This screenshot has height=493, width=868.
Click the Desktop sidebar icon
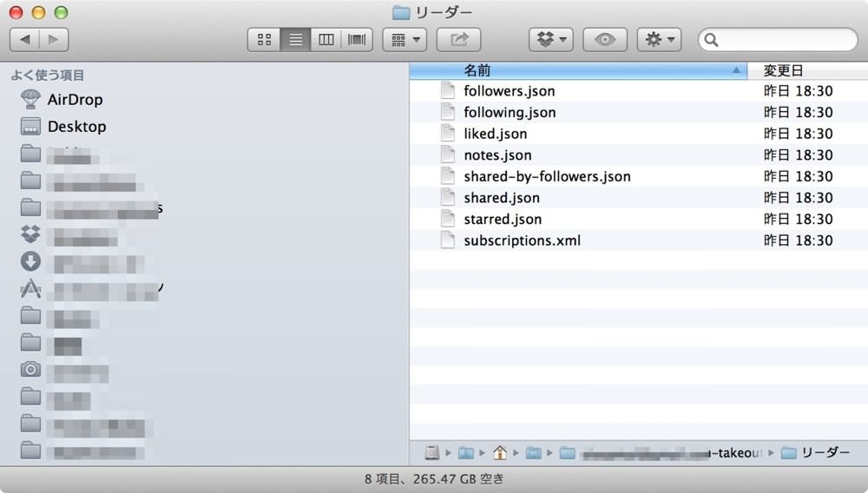coord(30,127)
